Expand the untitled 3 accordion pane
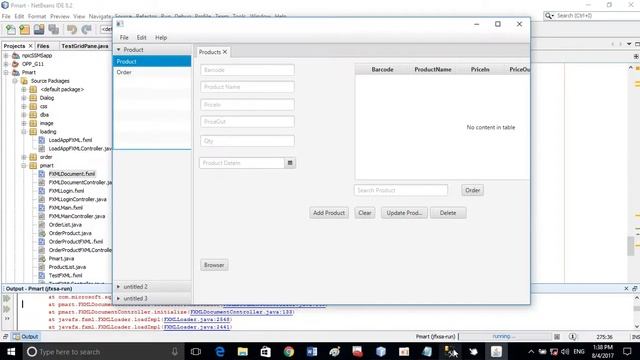This screenshot has width=640, height=360. click(118, 298)
